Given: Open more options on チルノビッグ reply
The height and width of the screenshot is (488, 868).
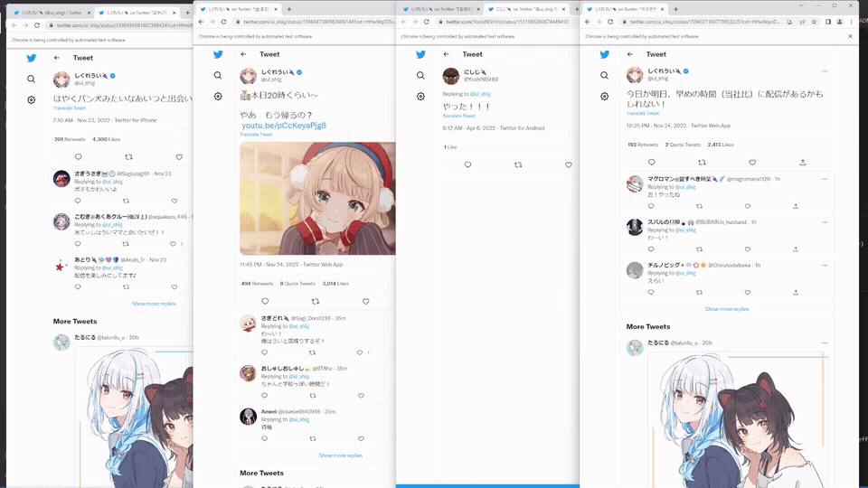Looking at the screenshot, I should tap(825, 266).
